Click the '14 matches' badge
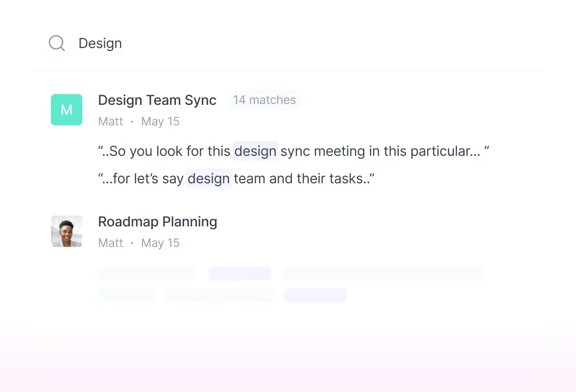 click(264, 100)
